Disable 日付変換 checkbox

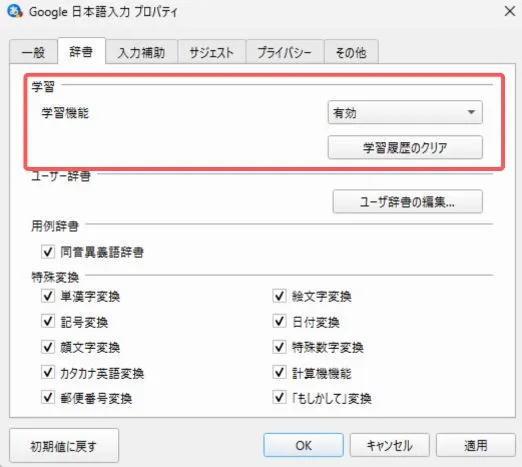(x=279, y=321)
